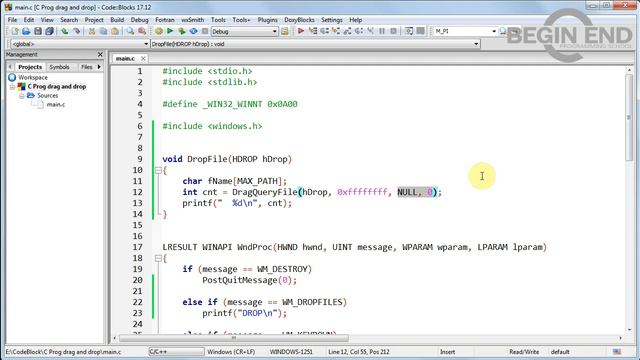Cut selection using the scissors icon
This screenshot has width=640, height=360.
coord(92,31)
